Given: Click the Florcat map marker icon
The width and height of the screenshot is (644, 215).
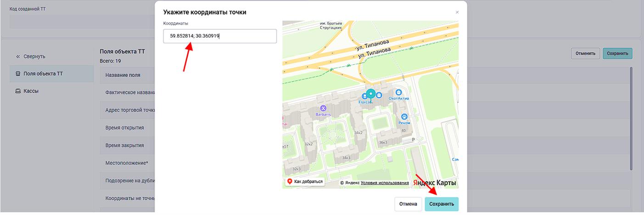Looking at the screenshot, I should [x=364, y=96].
